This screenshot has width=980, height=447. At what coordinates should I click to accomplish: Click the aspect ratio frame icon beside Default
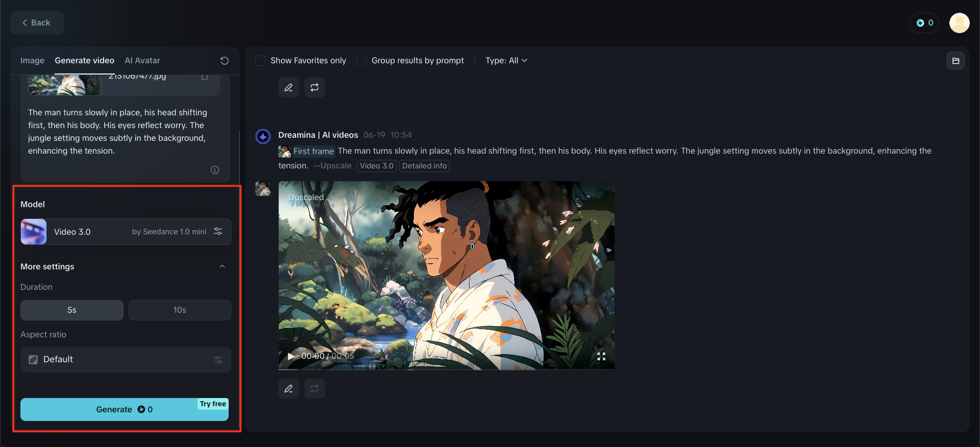click(x=33, y=360)
